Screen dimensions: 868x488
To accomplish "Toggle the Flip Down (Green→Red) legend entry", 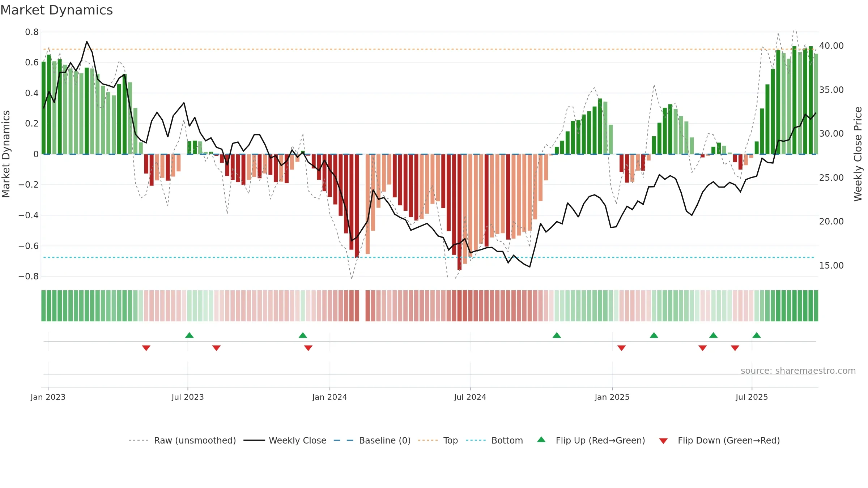I will (x=719, y=440).
